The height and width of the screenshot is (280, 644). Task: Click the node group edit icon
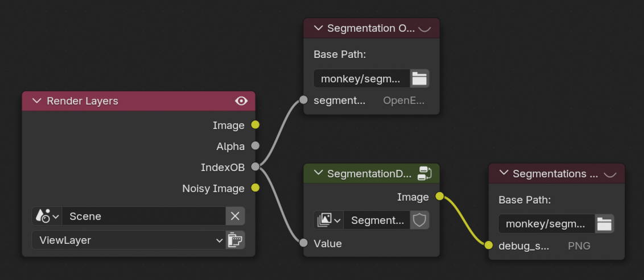[x=424, y=174]
